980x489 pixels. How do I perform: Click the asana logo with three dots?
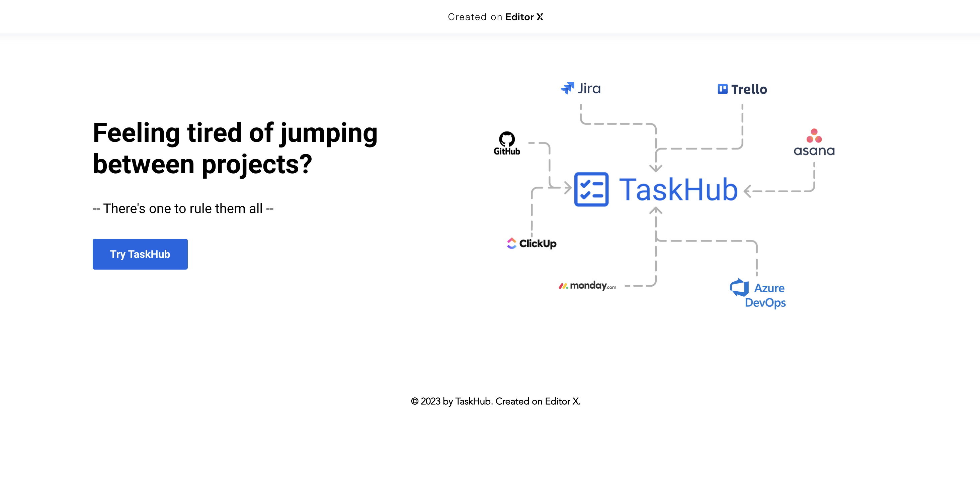[x=814, y=142]
